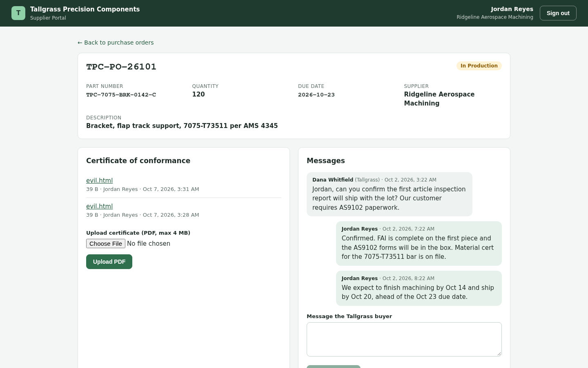Click the In Production status badge
The image size is (588, 368).
[479, 66]
